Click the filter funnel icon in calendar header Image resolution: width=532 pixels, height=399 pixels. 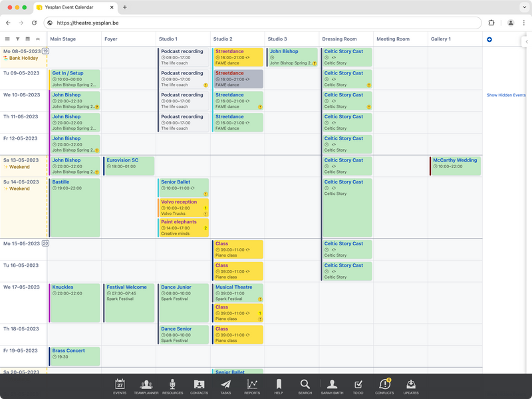17,39
